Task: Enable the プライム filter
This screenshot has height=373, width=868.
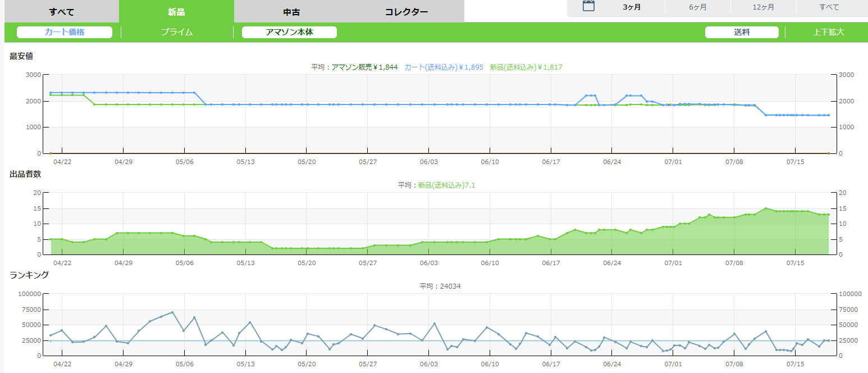Action: point(177,32)
